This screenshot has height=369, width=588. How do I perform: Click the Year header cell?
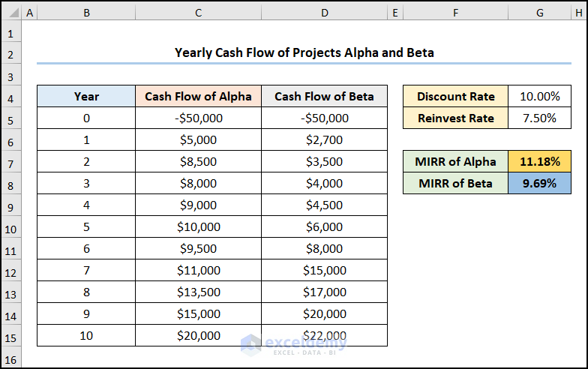pyautogui.click(x=86, y=97)
